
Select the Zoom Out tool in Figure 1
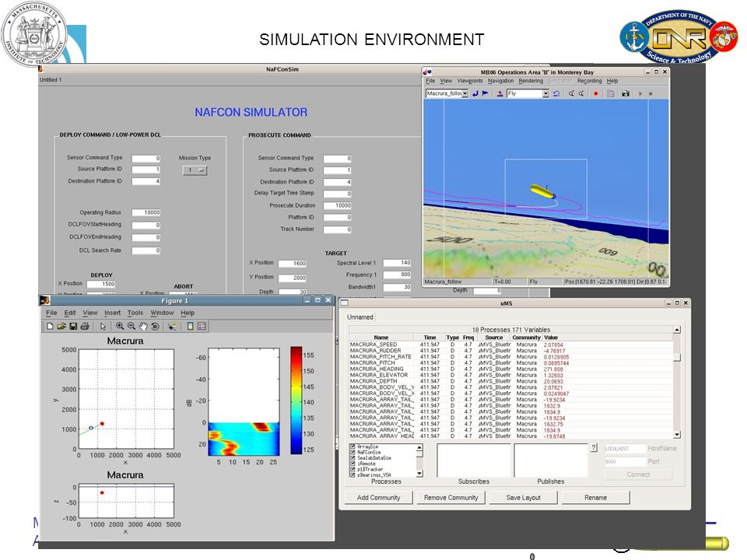[x=132, y=327]
